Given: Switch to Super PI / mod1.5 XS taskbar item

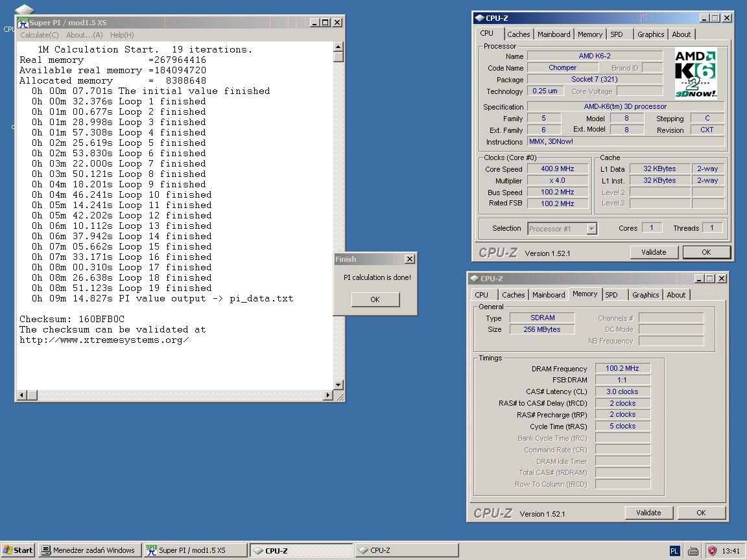Looking at the screenshot, I should point(195,550).
